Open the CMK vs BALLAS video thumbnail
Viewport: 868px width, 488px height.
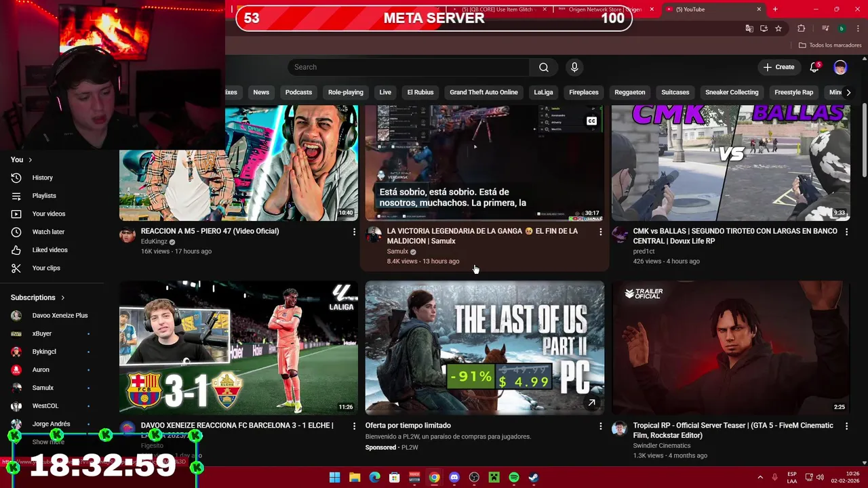pyautogui.click(x=731, y=163)
